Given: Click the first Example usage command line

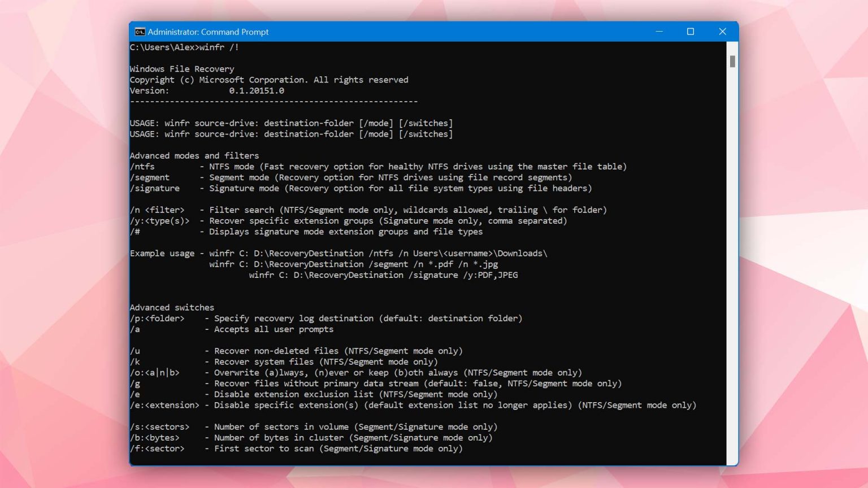Looking at the screenshot, I should click(x=338, y=253).
